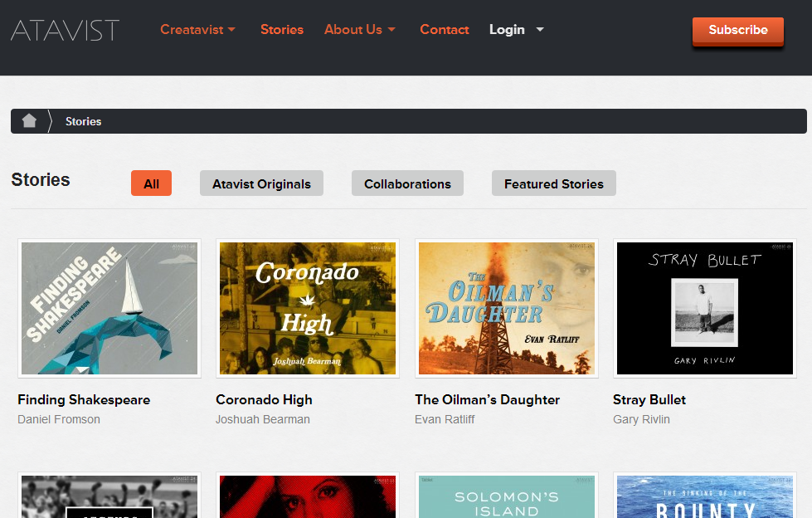Image resolution: width=812 pixels, height=518 pixels.
Task: Click the Finding Shakespeare title link
Action: [84, 400]
